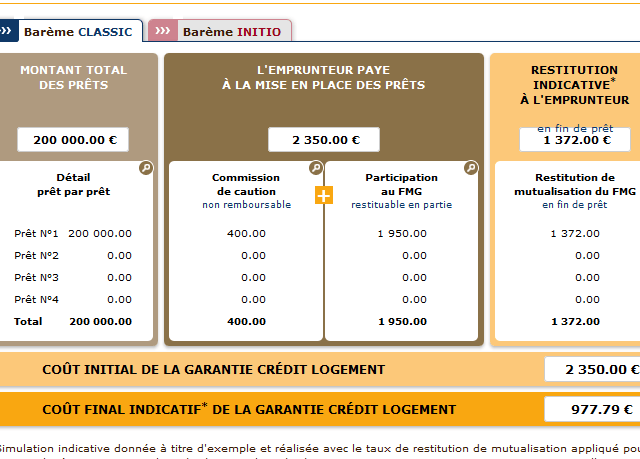Select the Barème CLASSIC tab

click(x=77, y=31)
